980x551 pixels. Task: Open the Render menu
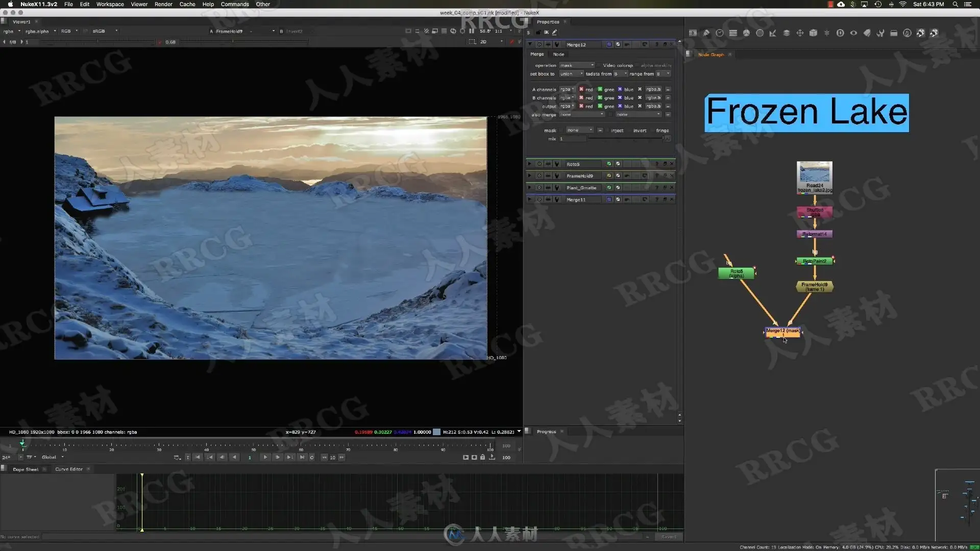click(x=163, y=4)
